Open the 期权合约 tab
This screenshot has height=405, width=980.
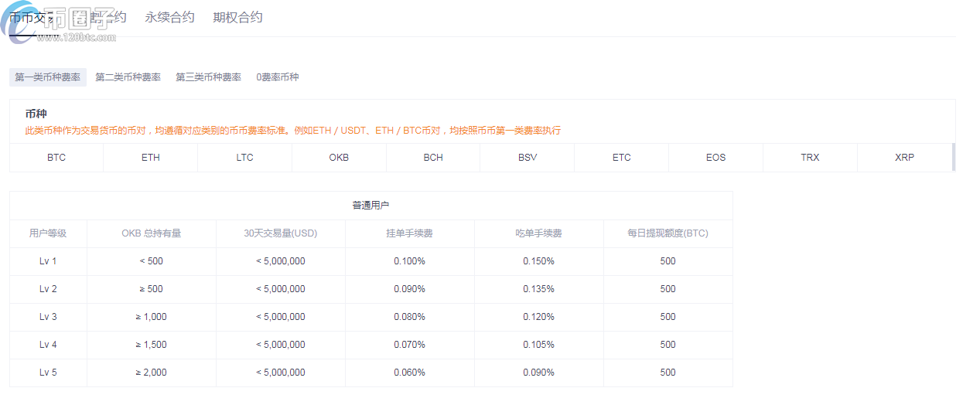point(237,17)
